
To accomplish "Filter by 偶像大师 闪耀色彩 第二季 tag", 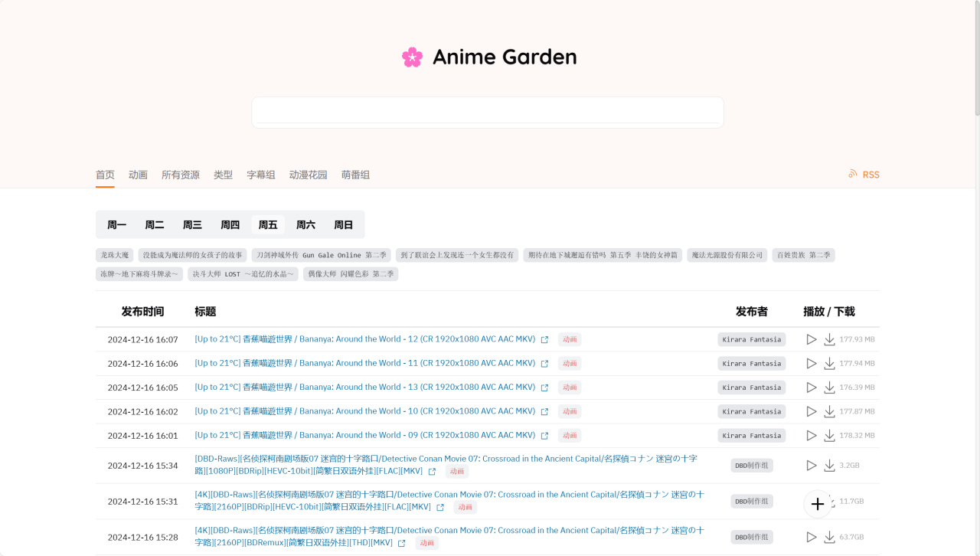I will pyautogui.click(x=351, y=273).
